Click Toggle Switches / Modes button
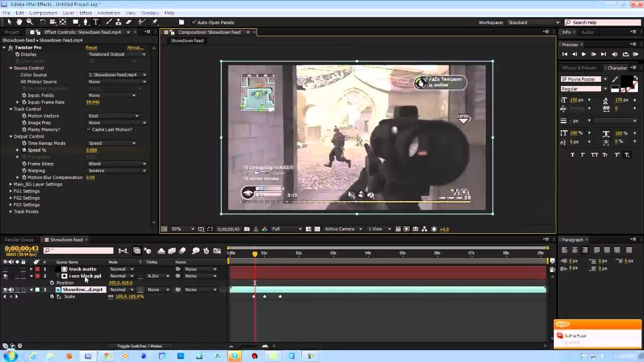 (x=139, y=346)
